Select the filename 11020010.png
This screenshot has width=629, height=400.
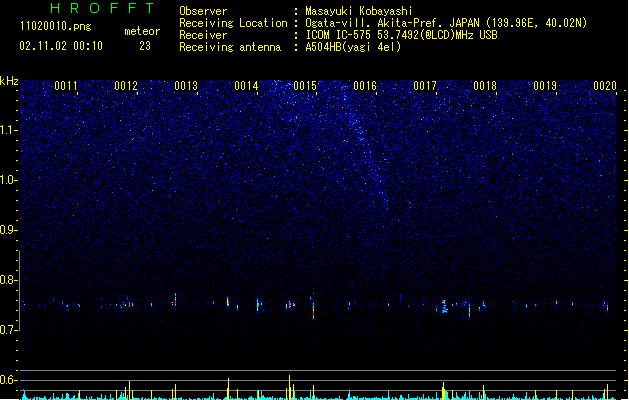[x=55, y=26]
